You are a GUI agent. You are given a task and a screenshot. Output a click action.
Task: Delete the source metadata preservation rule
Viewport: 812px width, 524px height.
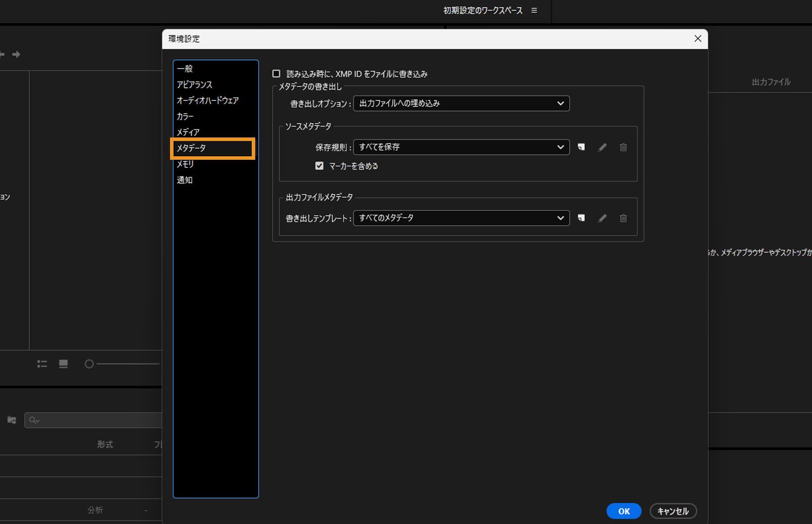point(623,147)
